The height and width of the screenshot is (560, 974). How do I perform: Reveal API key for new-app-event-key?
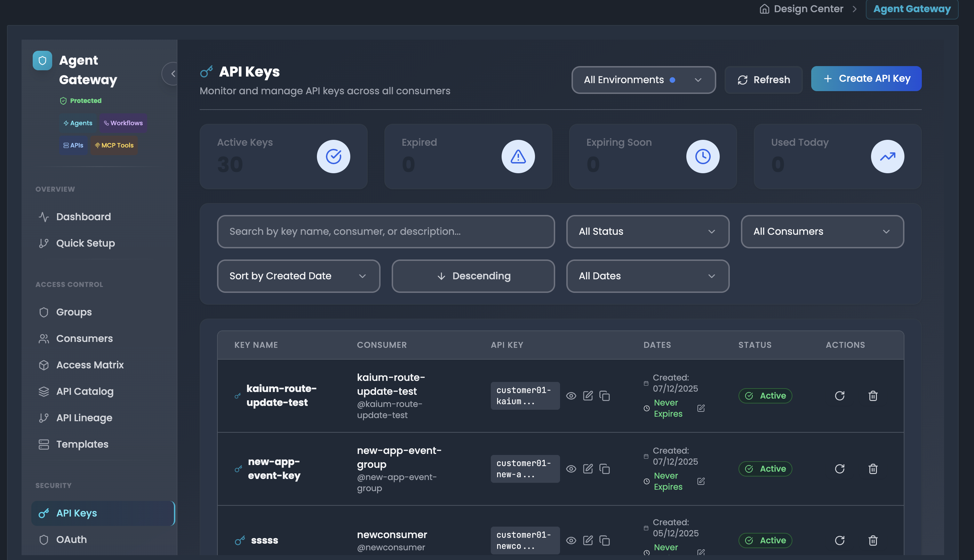pyautogui.click(x=571, y=469)
